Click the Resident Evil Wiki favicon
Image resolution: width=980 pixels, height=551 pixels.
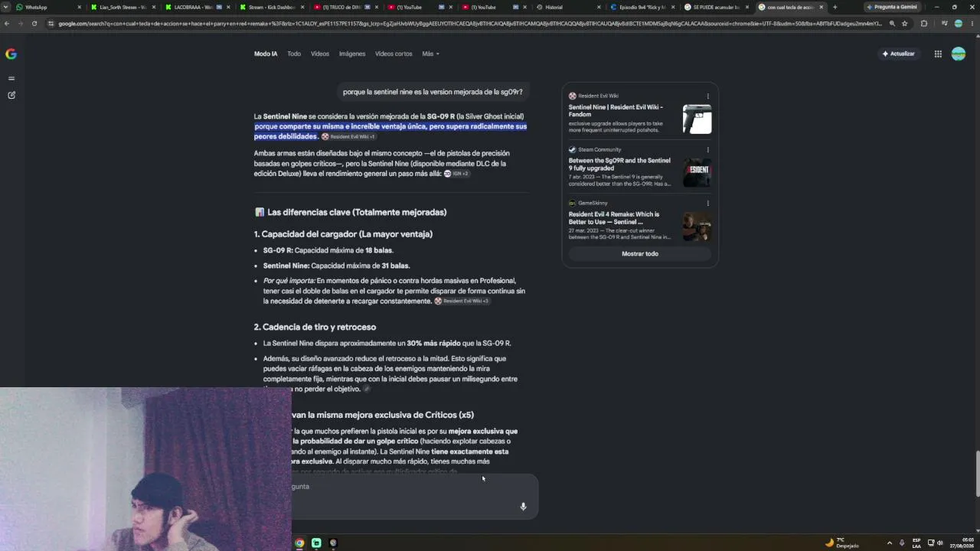[572, 96]
